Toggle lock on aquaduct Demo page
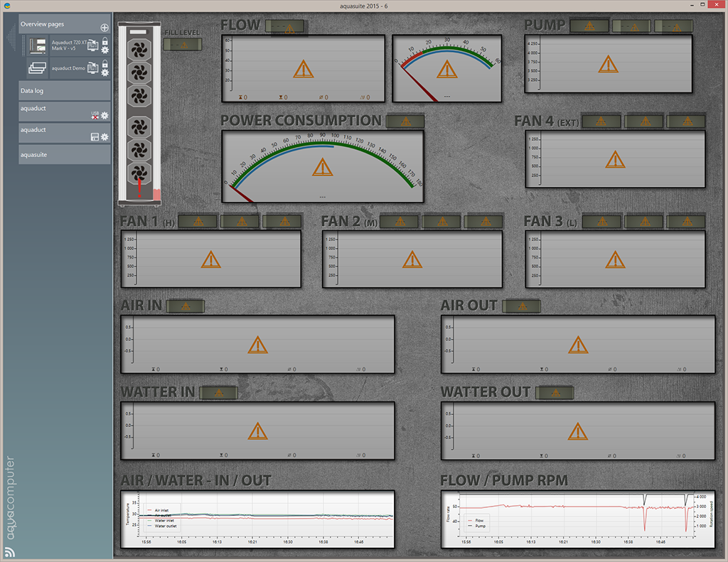This screenshot has width=728, height=562. [105, 64]
